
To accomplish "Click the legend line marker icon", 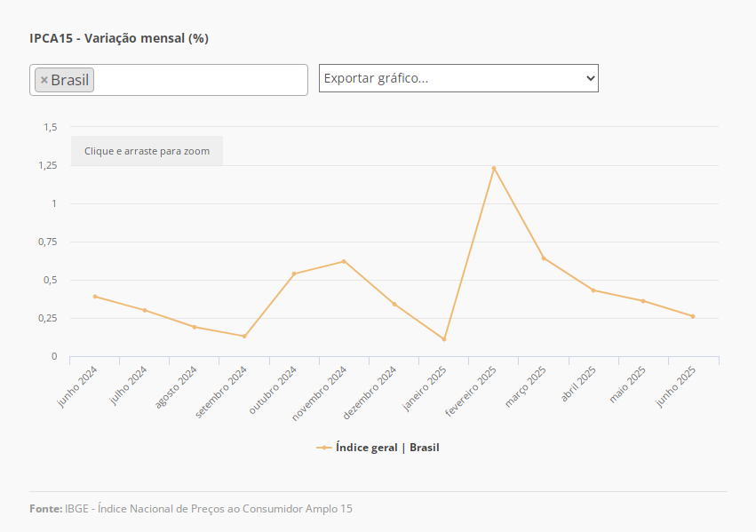I will 324,448.
